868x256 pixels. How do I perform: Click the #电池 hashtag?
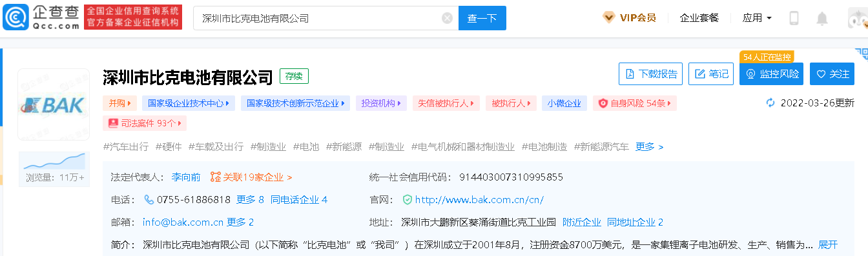click(x=305, y=146)
